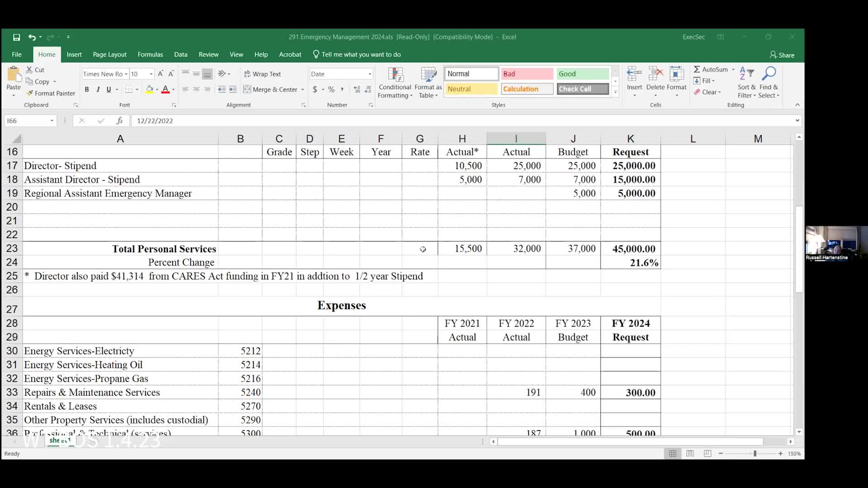Open AutoSum dropdown arrow
The height and width of the screenshot is (488, 868).
(733, 70)
